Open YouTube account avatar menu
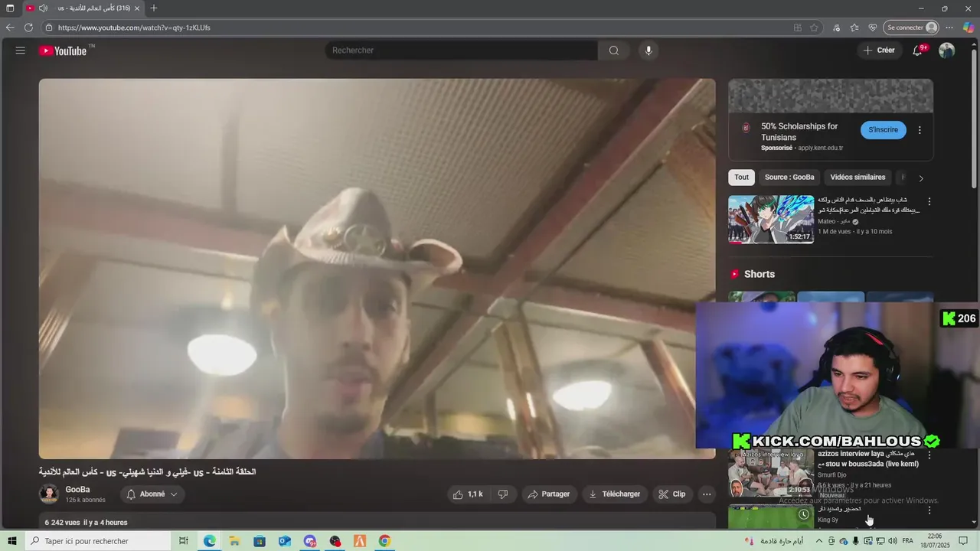The height and width of the screenshot is (551, 980). [x=947, y=51]
